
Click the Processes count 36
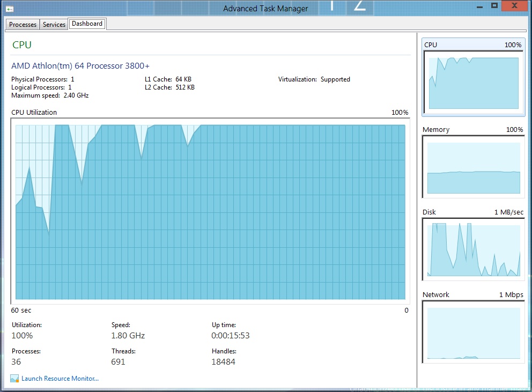(x=16, y=362)
